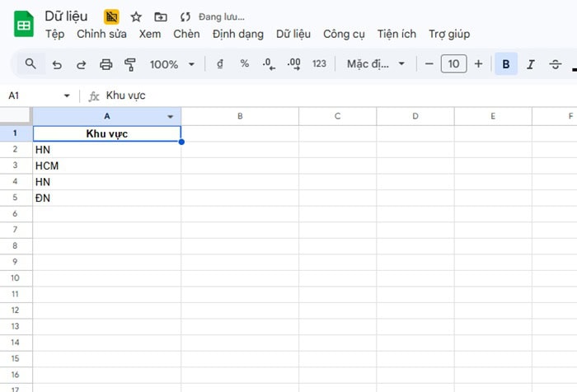577x392 pixels.
Task: Expand the font family dropdown
Action: [x=377, y=64]
